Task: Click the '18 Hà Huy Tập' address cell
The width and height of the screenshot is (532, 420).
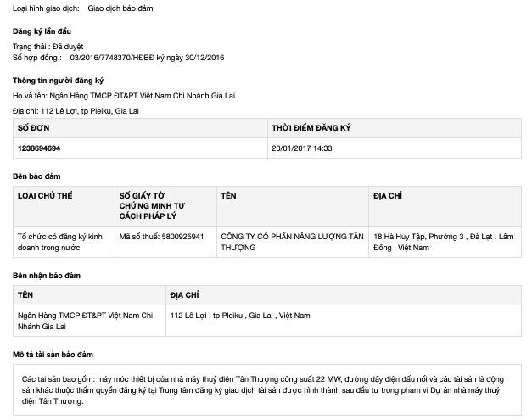Action: pos(445,242)
